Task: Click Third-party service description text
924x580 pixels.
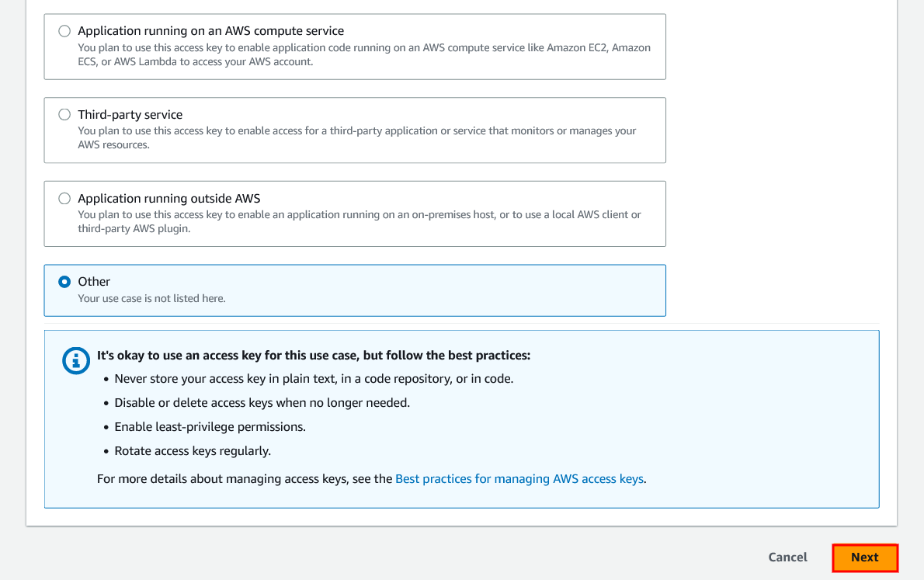Action: (x=357, y=138)
